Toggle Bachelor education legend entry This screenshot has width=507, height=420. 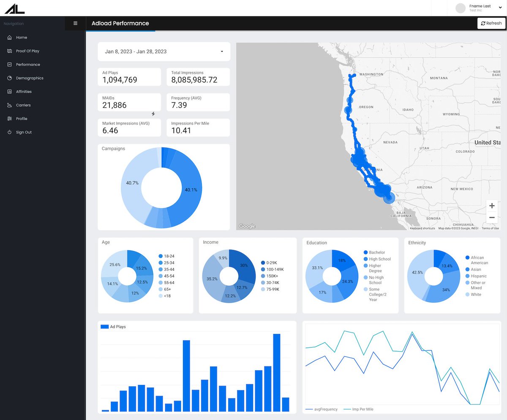[x=374, y=252]
